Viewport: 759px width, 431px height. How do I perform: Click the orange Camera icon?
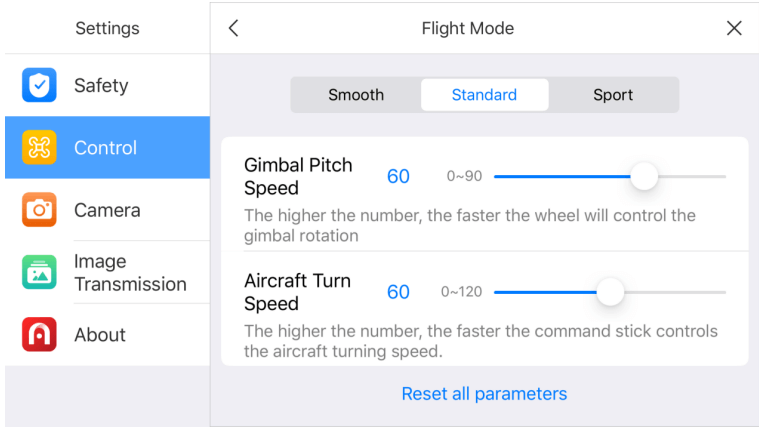pos(39,210)
